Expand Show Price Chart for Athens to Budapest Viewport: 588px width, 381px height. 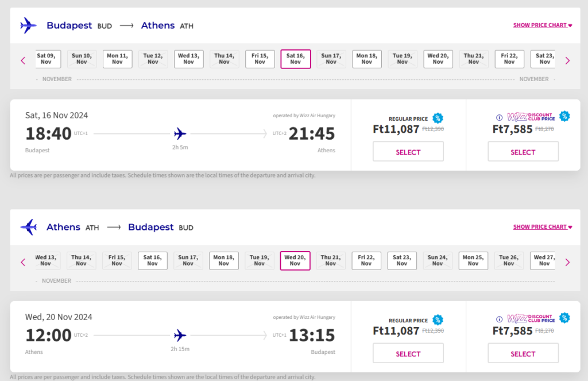543,227
